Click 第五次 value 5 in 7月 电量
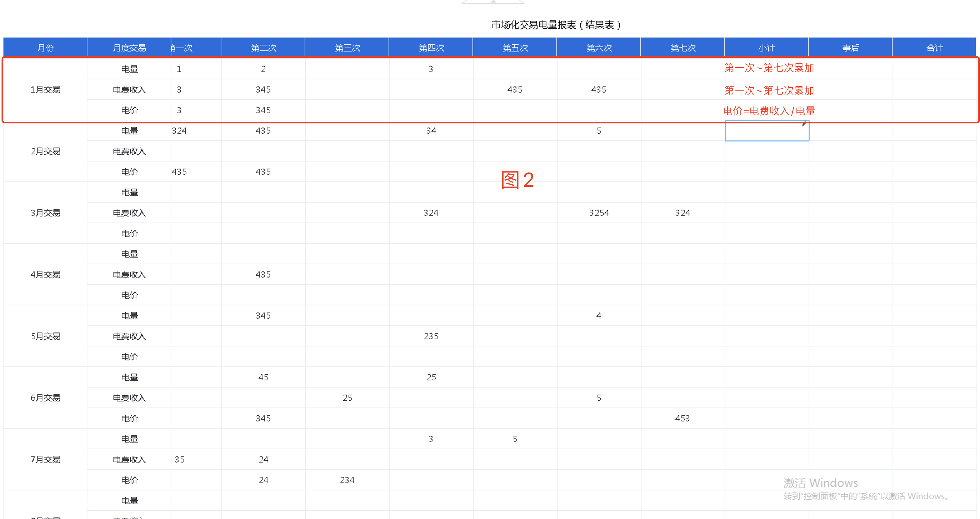Screen dimensions: 980x519 pos(515,439)
